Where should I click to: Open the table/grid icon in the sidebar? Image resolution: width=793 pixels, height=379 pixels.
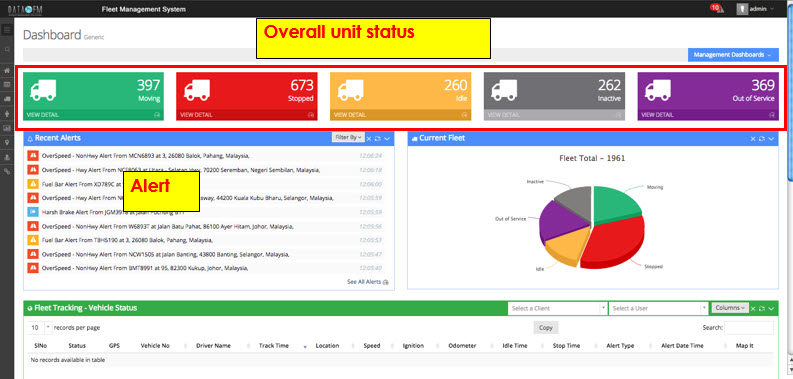point(7,85)
